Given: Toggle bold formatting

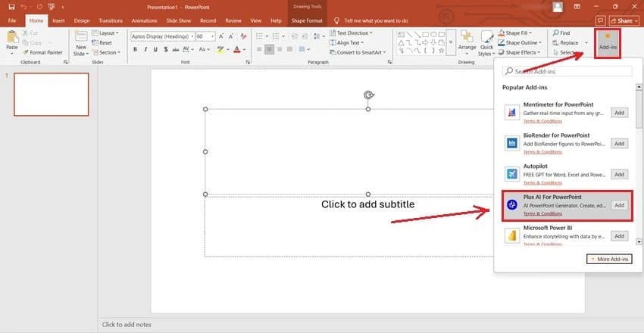Looking at the screenshot, I should 135,49.
